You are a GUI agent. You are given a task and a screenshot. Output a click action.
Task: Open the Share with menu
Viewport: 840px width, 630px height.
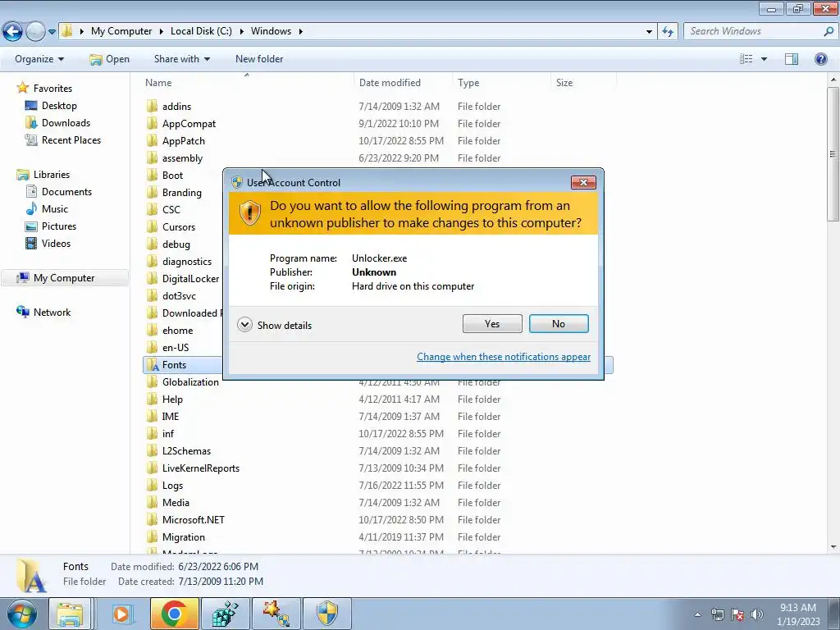(181, 59)
